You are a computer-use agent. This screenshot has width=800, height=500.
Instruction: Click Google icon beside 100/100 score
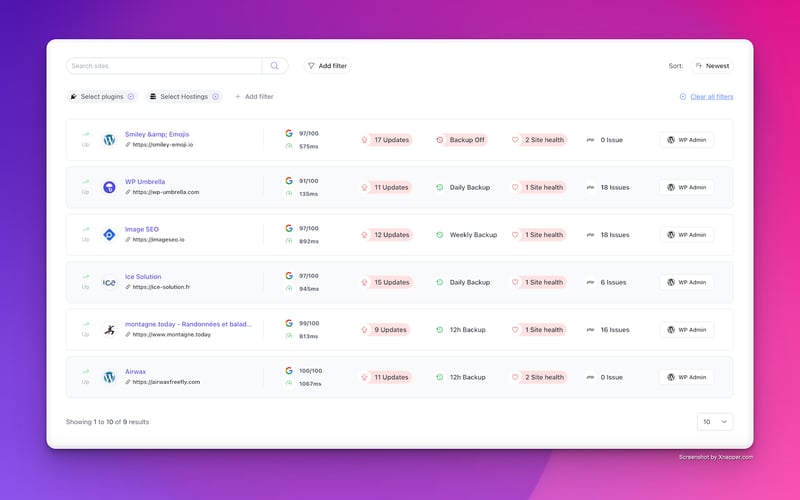click(x=289, y=370)
